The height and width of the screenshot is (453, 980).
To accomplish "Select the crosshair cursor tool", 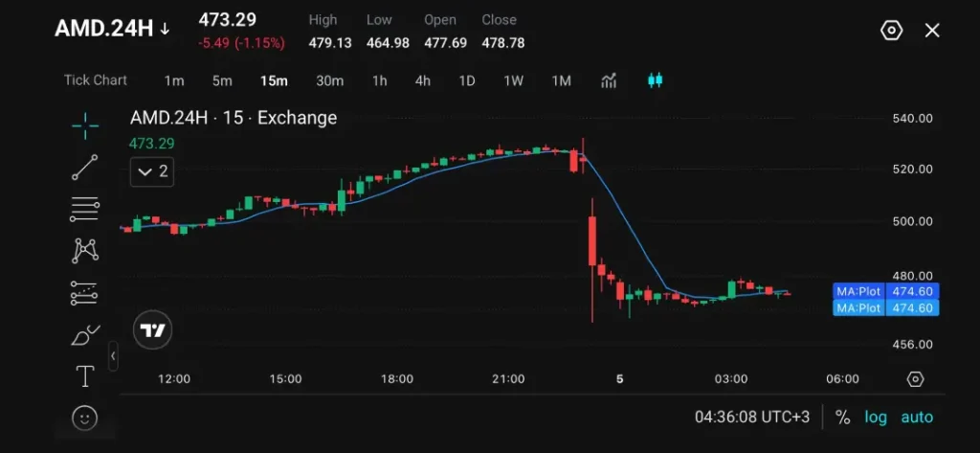I will 85,126.
